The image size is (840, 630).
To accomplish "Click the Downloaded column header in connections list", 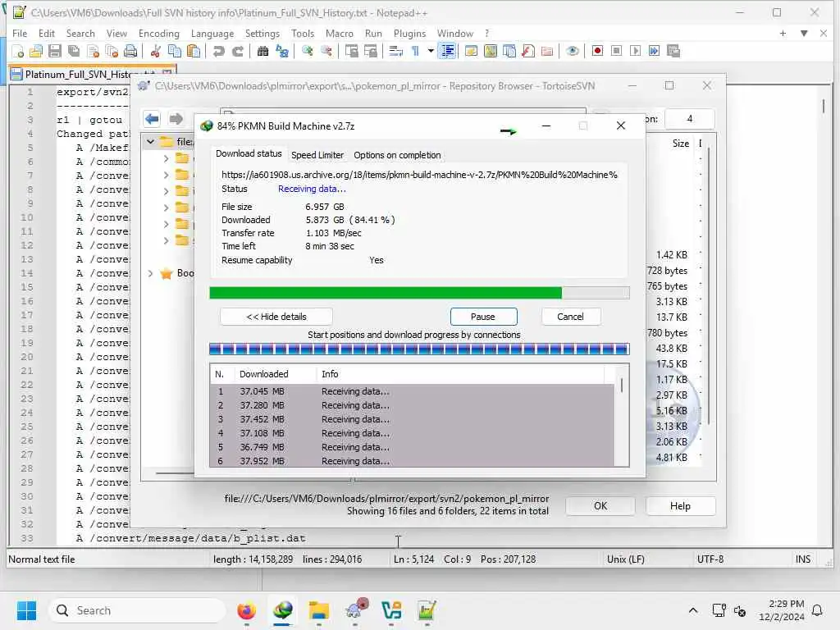I will [263, 374].
